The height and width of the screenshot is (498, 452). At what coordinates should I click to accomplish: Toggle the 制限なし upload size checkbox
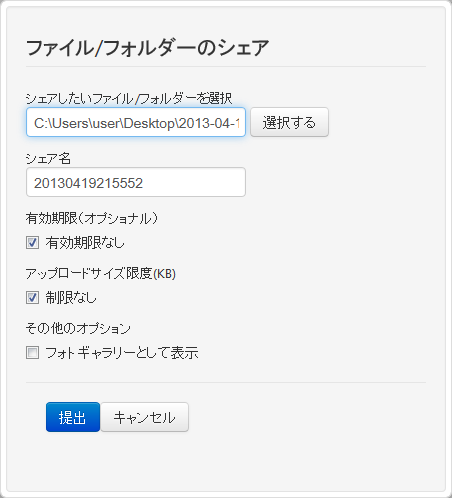(x=32, y=298)
